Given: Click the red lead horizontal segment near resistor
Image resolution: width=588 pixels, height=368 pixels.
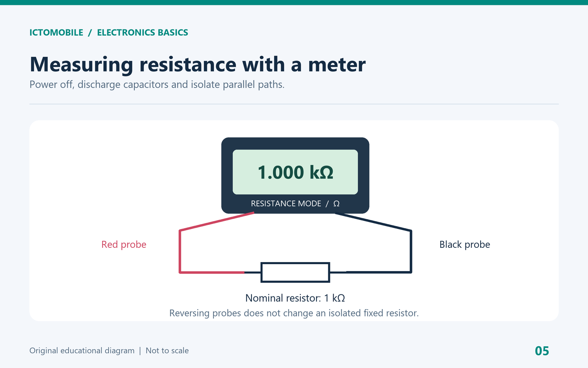Looking at the screenshot, I should [212, 272].
